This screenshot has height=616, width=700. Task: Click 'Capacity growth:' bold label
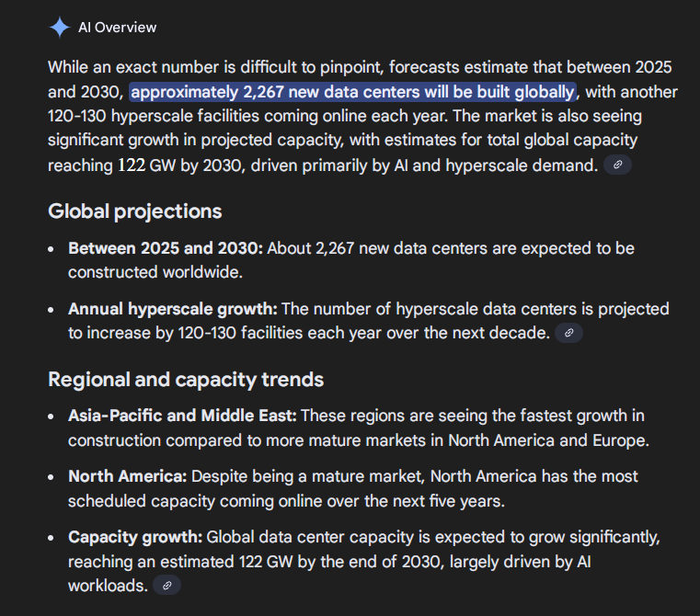tap(135, 537)
